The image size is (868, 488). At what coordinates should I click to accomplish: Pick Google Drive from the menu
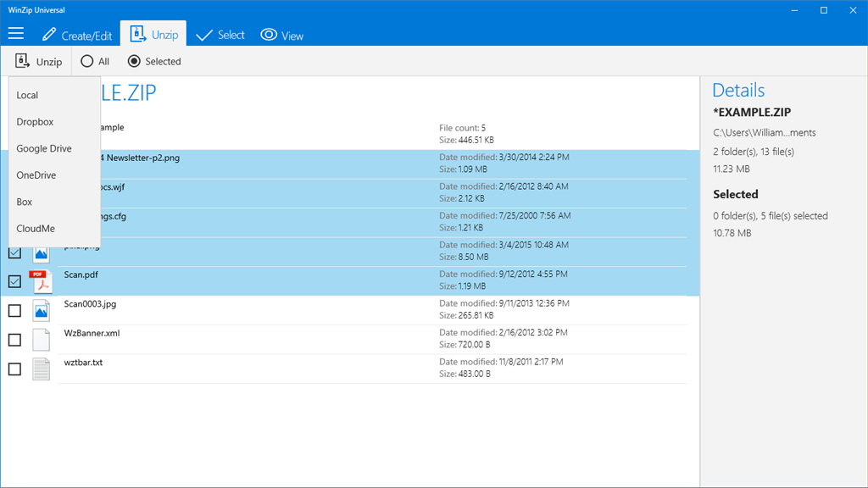(54, 148)
